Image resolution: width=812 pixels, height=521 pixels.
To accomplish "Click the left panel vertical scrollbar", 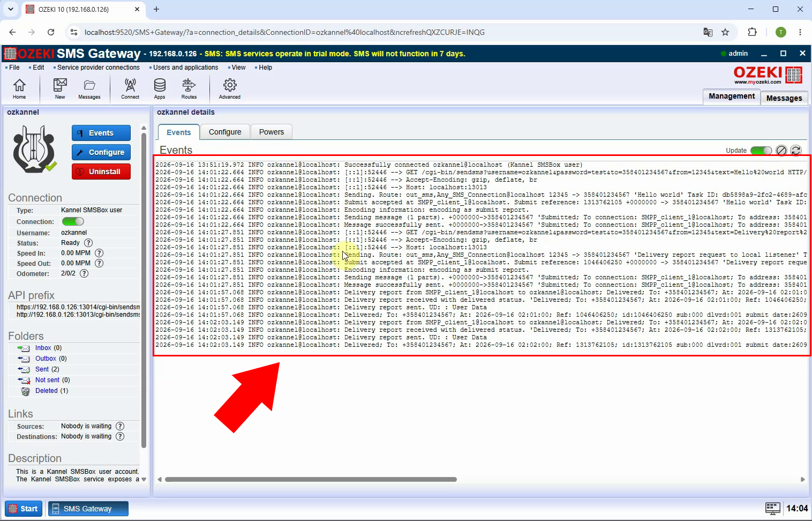I will (144, 289).
